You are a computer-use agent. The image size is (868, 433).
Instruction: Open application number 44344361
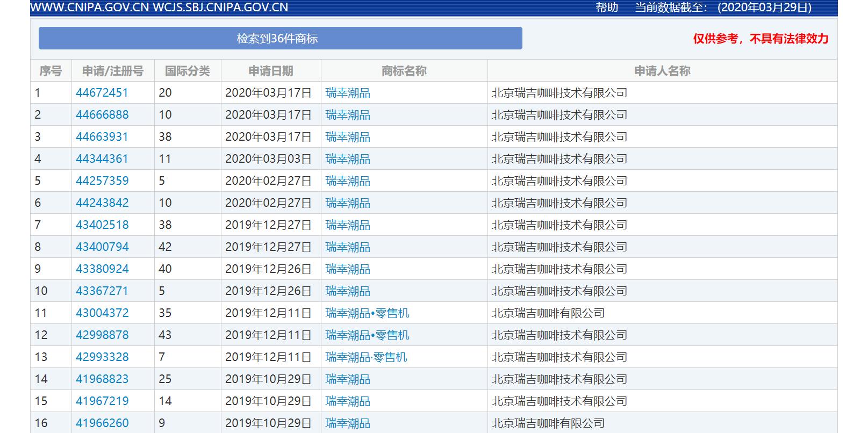(x=102, y=159)
